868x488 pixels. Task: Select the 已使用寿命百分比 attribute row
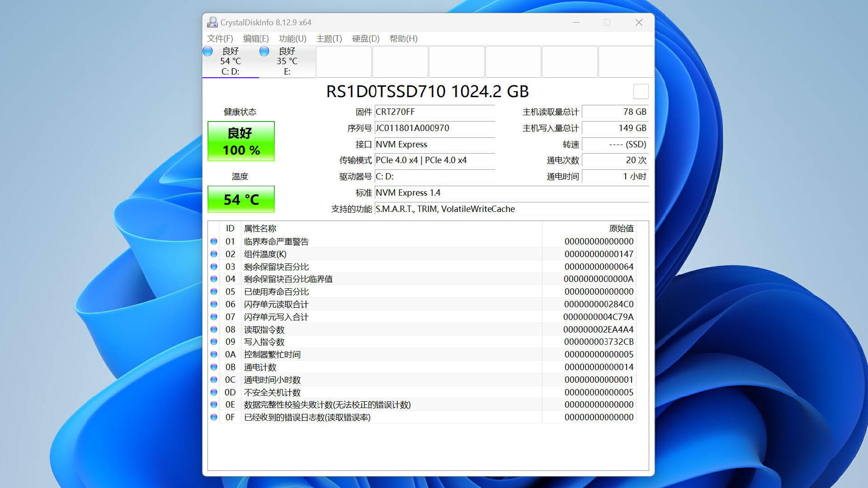tap(422, 292)
